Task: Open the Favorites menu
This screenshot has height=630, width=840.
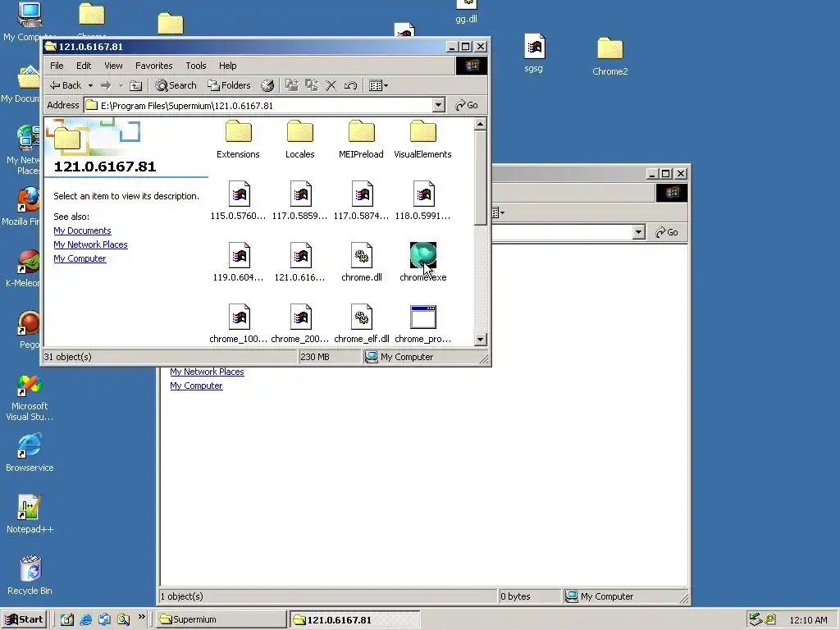Action: pos(153,66)
